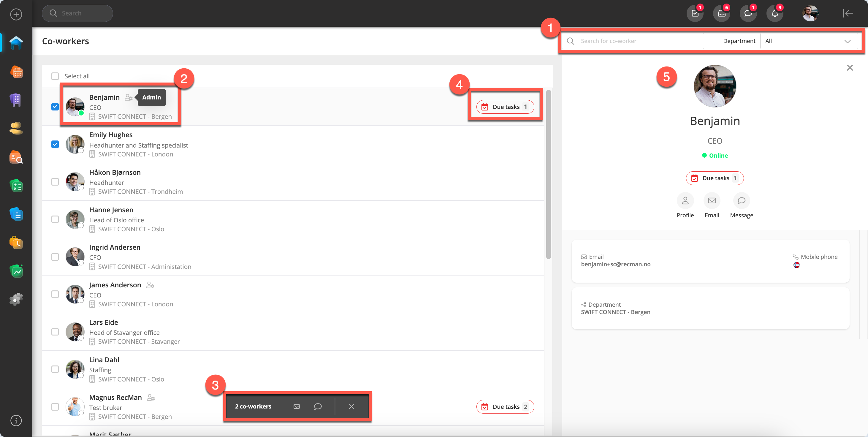Open the chat messages icon in header
The width and height of the screenshot is (868, 437).
[748, 13]
